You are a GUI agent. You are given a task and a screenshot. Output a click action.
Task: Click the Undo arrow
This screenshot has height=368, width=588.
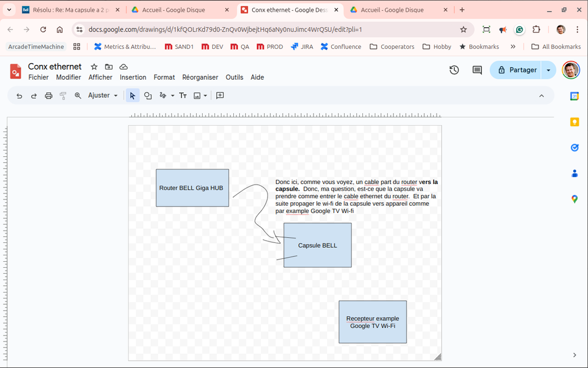[19, 95]
